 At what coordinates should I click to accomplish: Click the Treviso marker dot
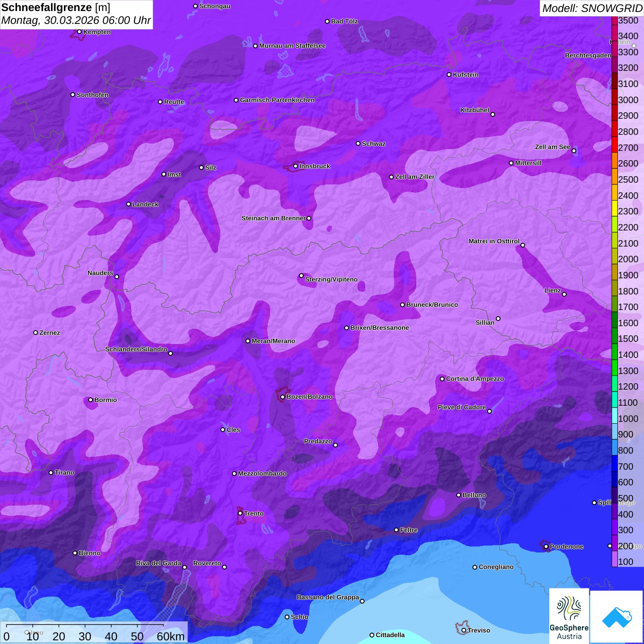click(x=464, y=630)
